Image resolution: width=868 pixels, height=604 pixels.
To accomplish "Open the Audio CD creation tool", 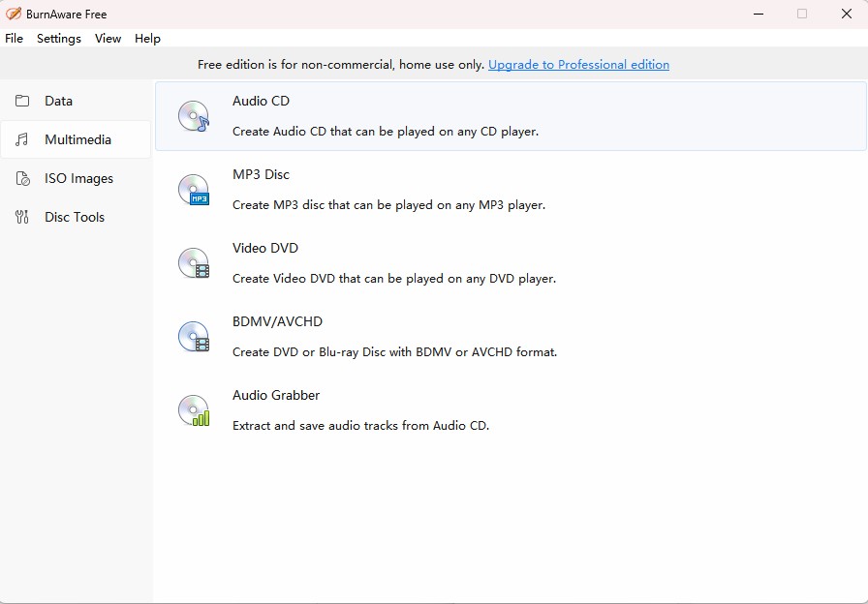I will point(261,101).
